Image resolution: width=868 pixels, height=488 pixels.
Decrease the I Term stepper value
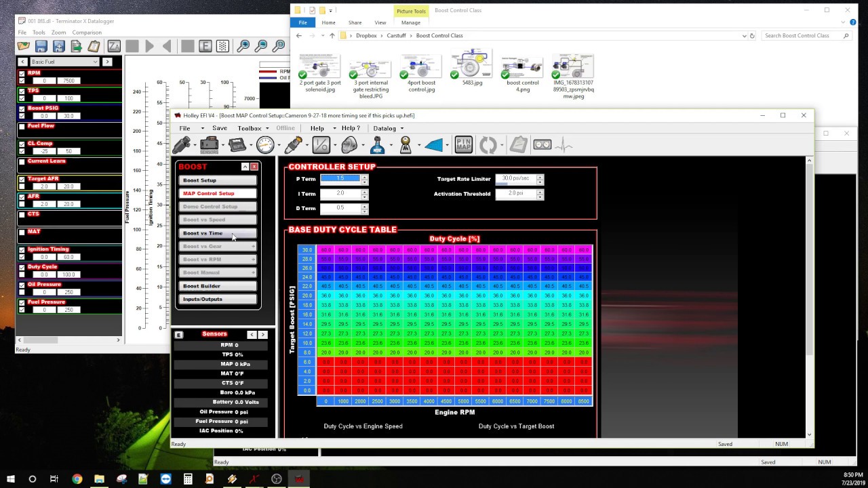(x=364, y=196)
